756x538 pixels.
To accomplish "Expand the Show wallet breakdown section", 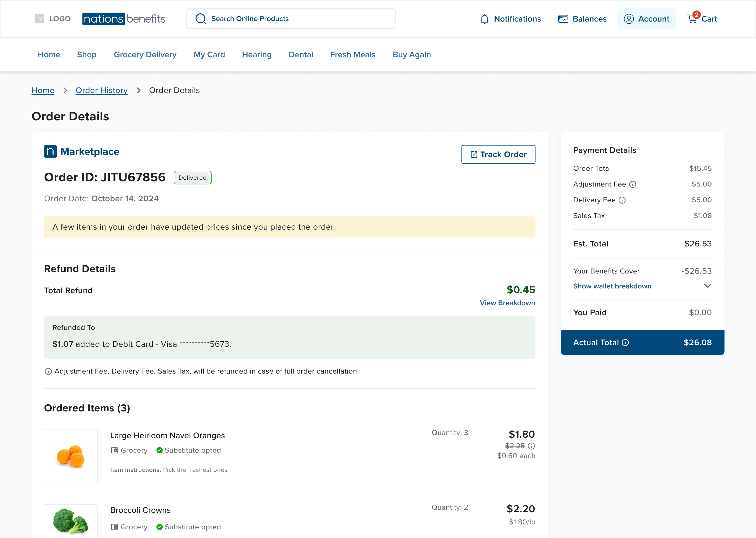I will [612, 286].
